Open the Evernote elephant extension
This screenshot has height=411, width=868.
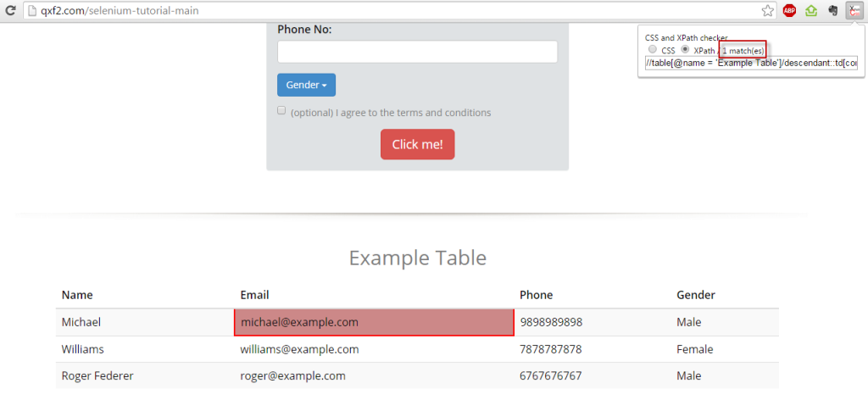point(833,11)
